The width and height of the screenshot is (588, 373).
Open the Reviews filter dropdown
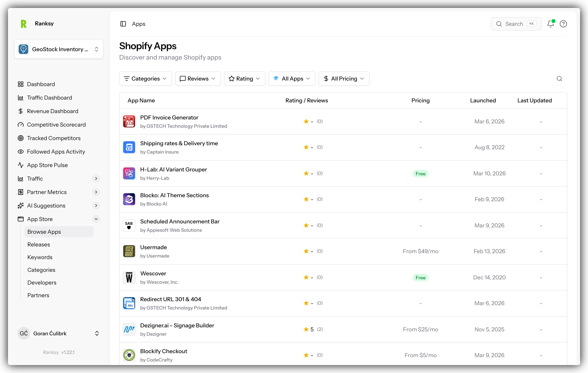pos(198,79)
